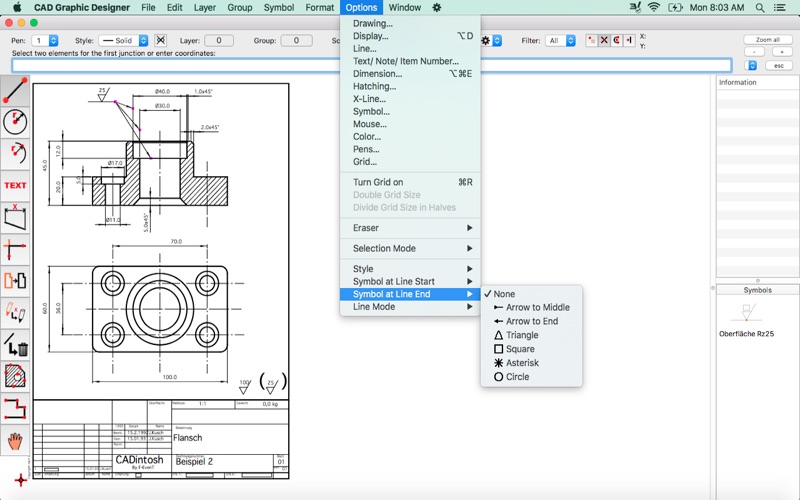
Task: Choose the edit pens tool
Action: [x=15, y=312]
